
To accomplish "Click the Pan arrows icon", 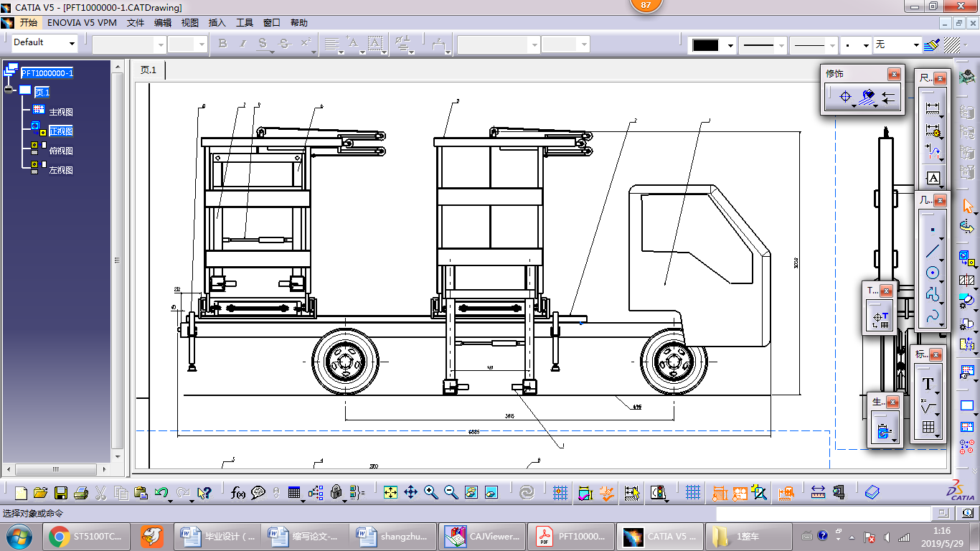I will coord(410,492).
